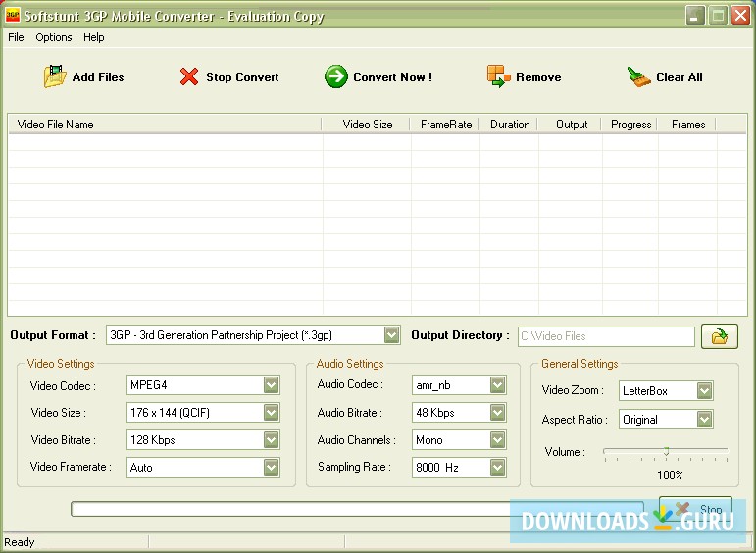Click the Output column header
The image size is (756, 553).
570,125
